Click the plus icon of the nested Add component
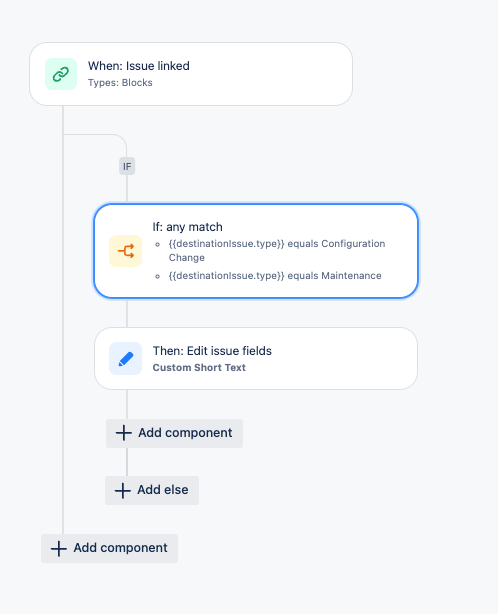This screenshot has width=498, height=614. (x=124, y=433)
